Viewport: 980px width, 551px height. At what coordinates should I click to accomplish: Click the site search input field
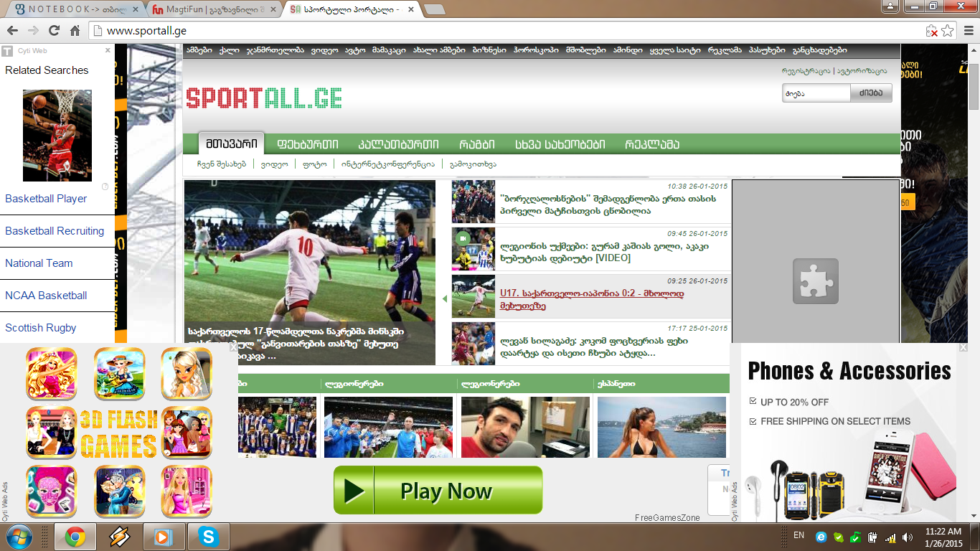(x=816, y=93)
